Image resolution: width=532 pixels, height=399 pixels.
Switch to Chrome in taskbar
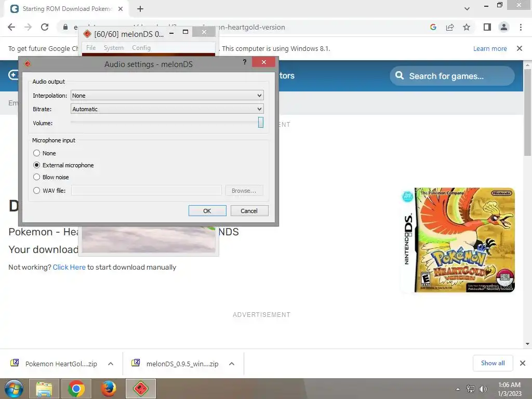pyautogui.click(x=76, y=389)
